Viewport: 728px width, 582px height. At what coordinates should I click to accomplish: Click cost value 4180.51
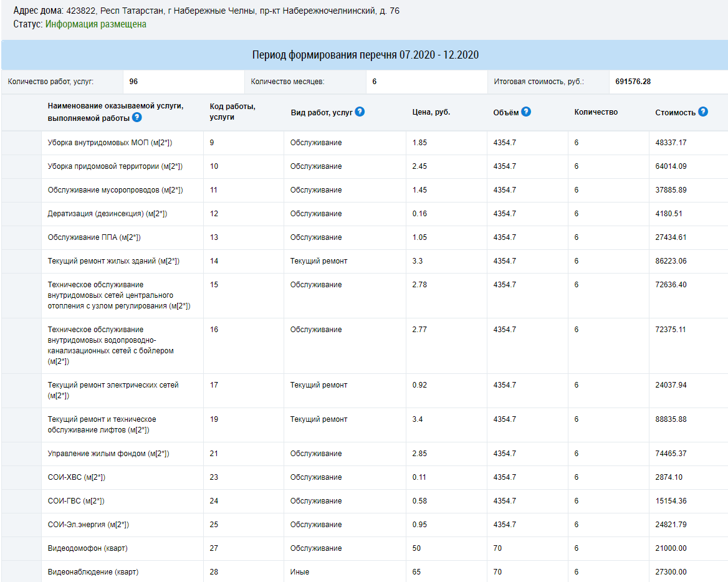669,214
